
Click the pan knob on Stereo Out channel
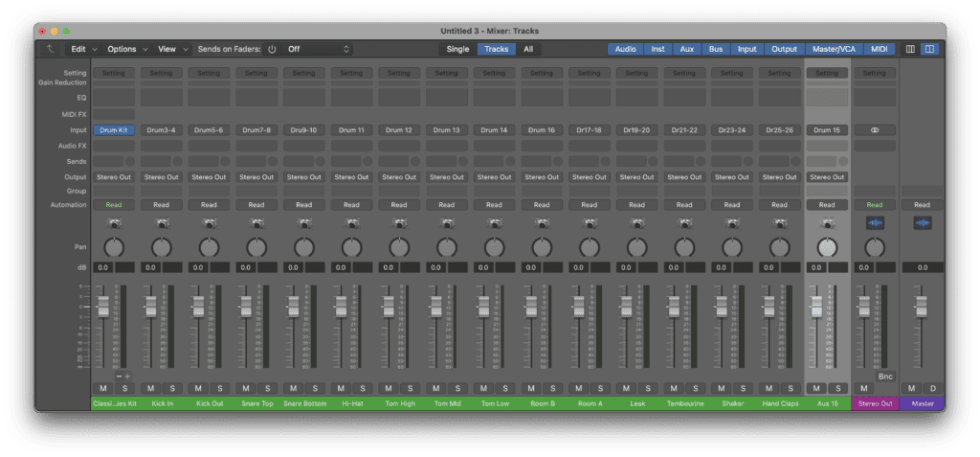click(875, 248)
